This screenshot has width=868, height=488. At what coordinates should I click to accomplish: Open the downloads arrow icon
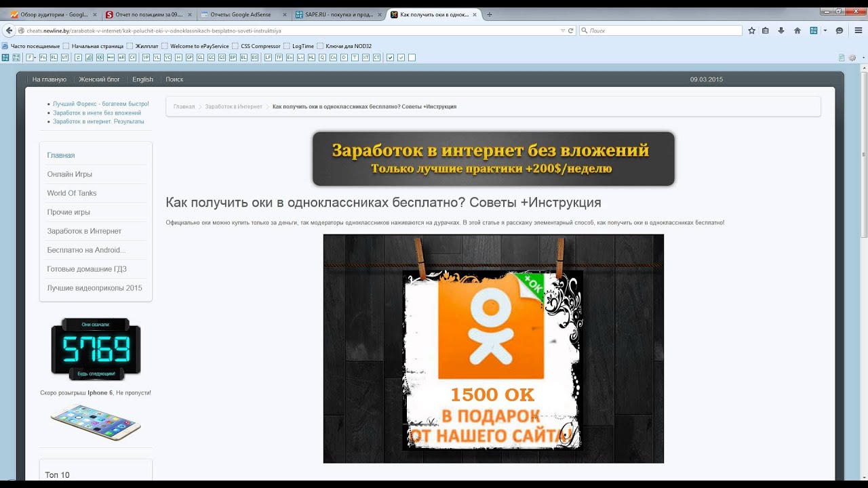point(781,30)
